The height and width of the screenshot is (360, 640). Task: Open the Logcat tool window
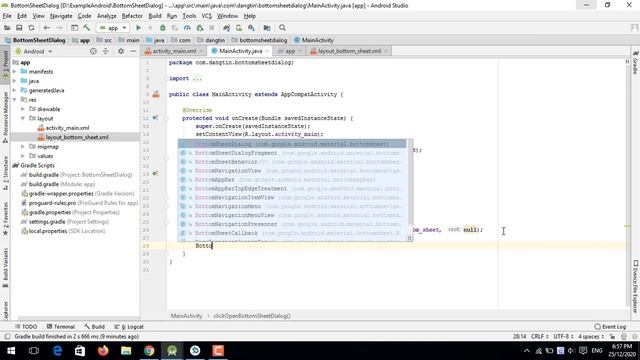(x=129, y=327)
